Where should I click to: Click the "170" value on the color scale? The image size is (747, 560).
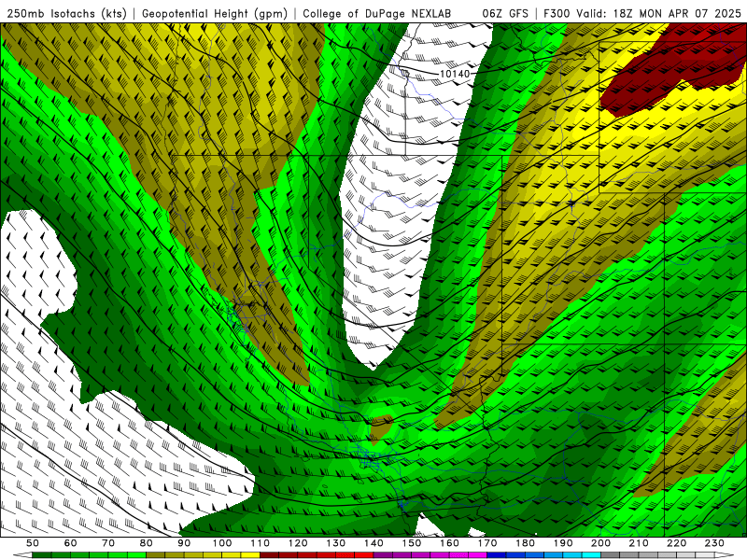coord(487,543)
